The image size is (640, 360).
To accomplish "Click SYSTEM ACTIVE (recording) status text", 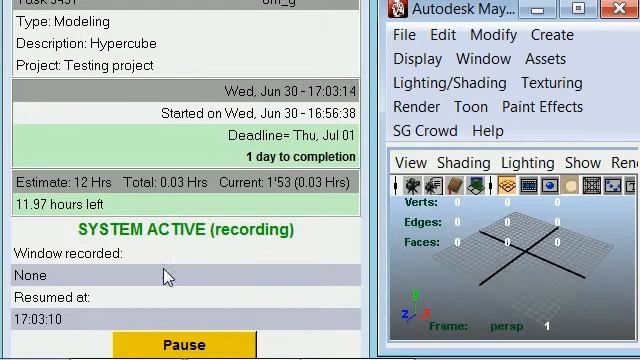I will pos(186,230).
